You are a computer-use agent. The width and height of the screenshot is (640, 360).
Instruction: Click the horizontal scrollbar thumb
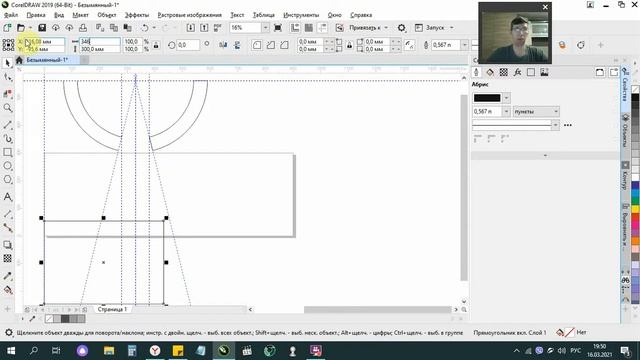click(x=378, y=309)
